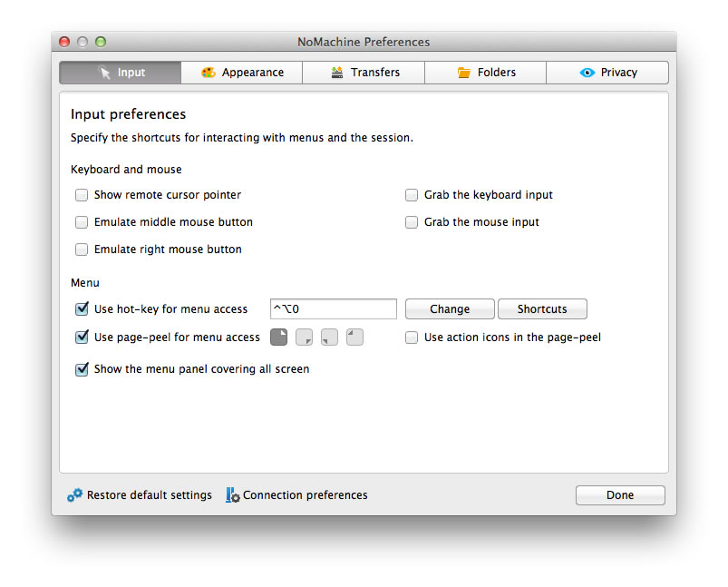Open the Privacy tab

tap(607, 73)
